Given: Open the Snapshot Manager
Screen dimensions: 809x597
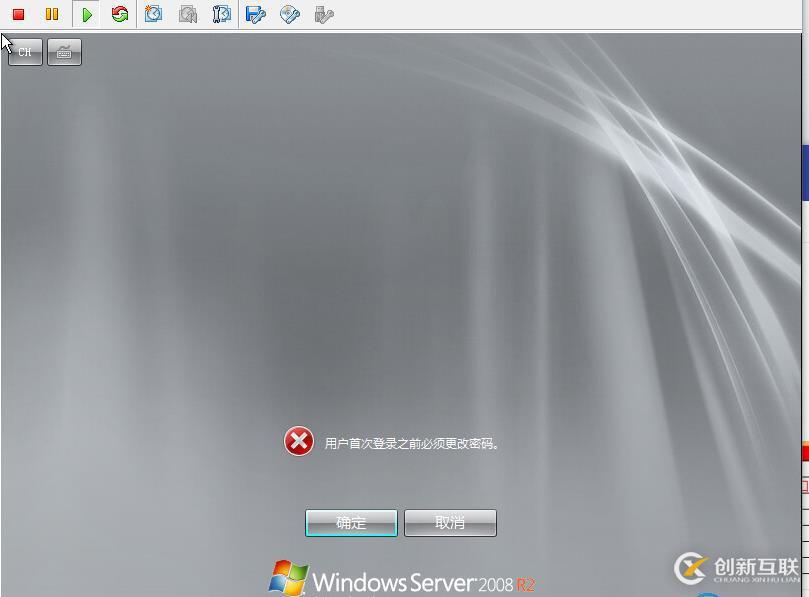Looking at the screenshot, I should (221, 14).
